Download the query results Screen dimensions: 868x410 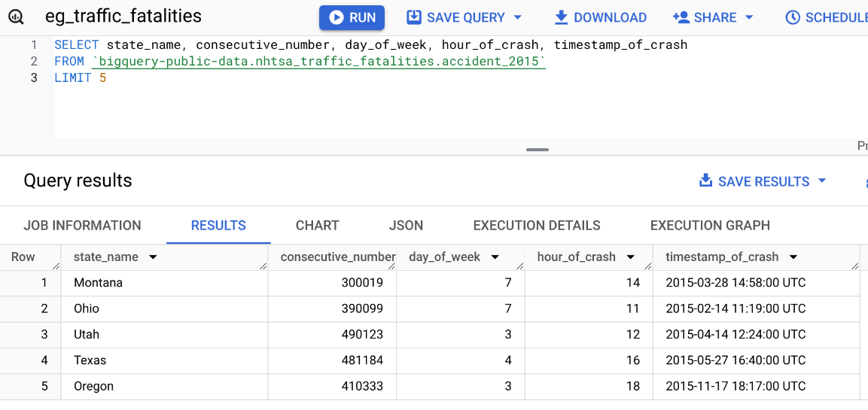pos(600,17)
